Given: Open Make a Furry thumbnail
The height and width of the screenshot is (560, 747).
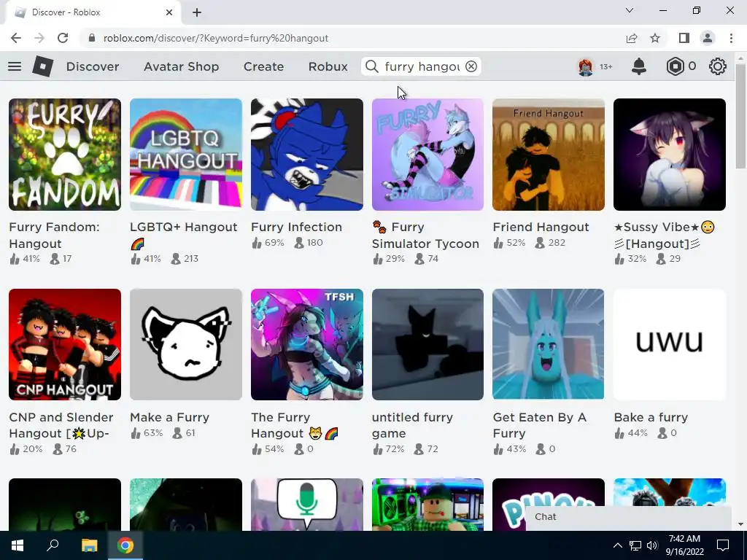Looking at the screenshot, I should coord(186,344).
